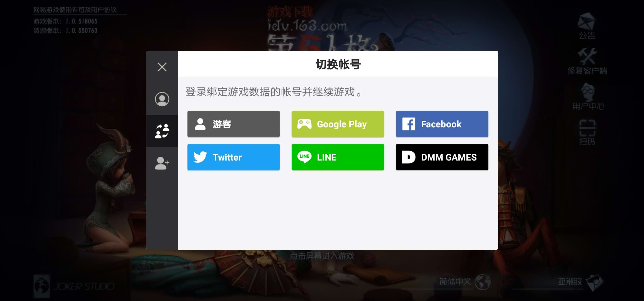The width and height of the screenshot is (644, 301).
Task: Click 点击屏幕进入游戏 enter game prompt
Action: 322,256
